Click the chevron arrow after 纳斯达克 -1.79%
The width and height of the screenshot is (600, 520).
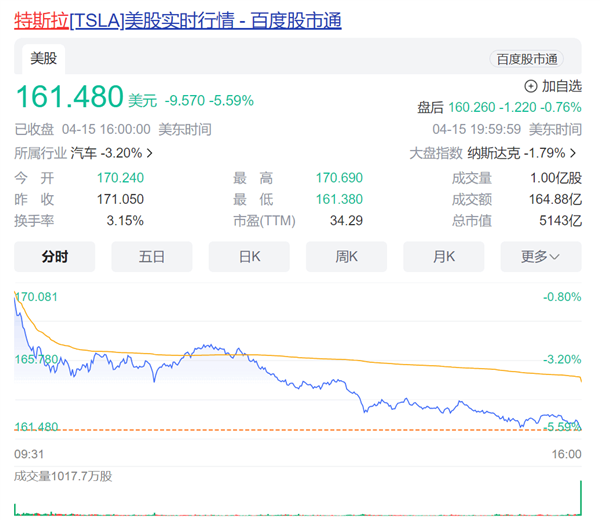click(573, 153)
